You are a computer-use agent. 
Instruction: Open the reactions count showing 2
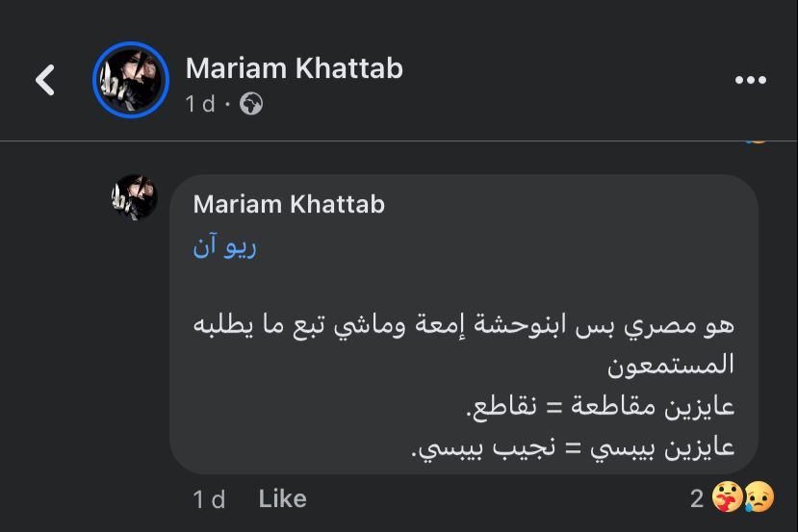click(x=697, y=498)
